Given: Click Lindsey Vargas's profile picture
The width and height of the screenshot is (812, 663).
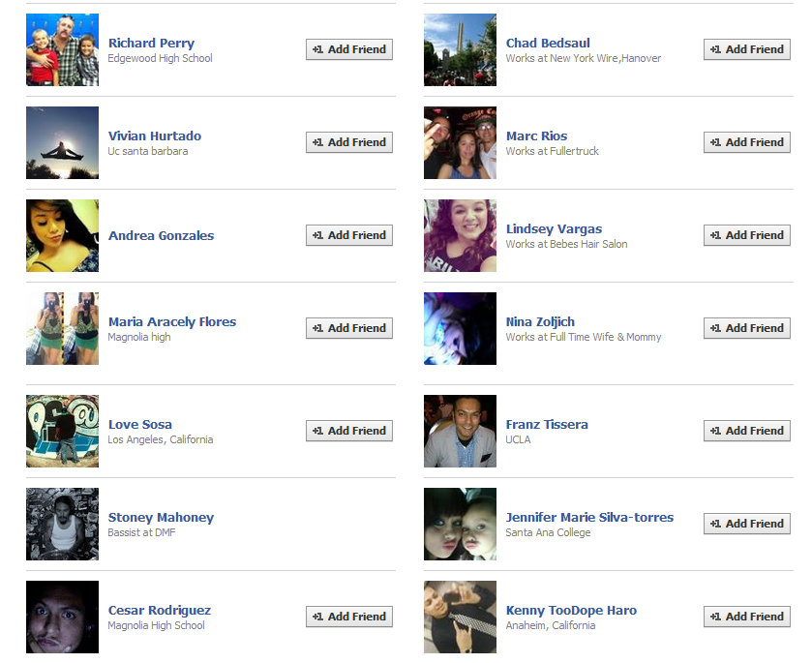Looking at the screenshot, I should (460, 235).
